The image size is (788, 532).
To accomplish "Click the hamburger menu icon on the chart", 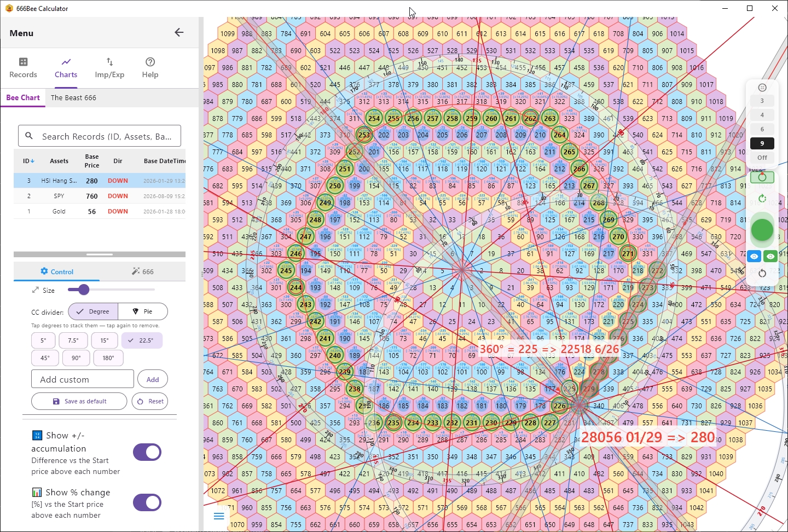I will 219,516.
